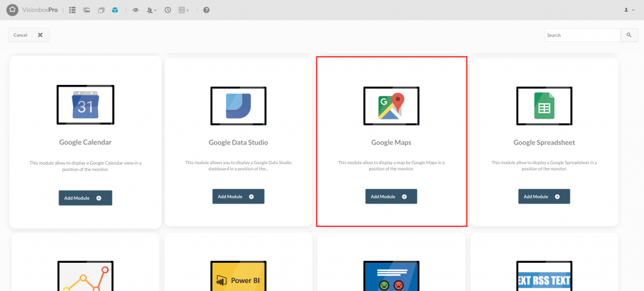Open the help question mark icon
This screenshot has height=291, width=644.
click(206, 10)
